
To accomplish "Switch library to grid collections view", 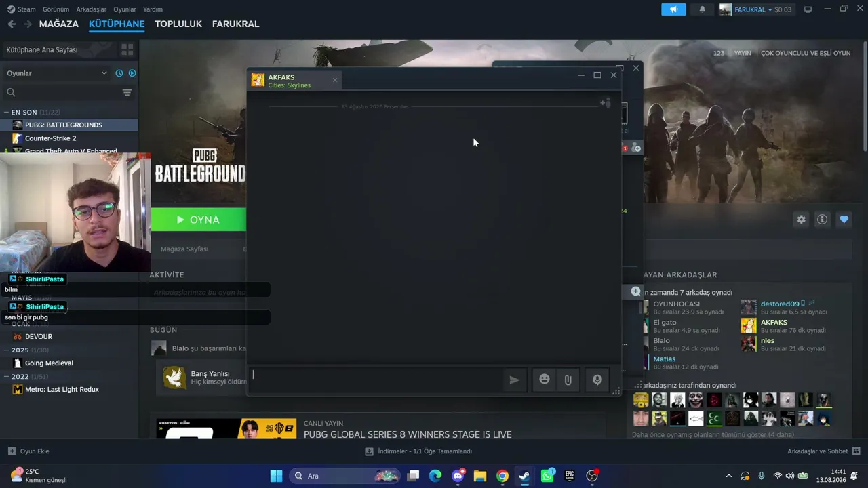I will point(127,49).
